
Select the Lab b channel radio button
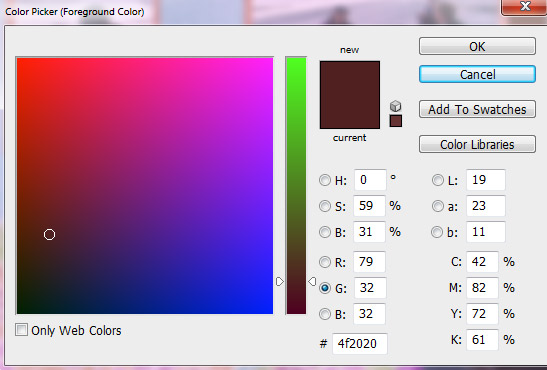pyautogui.click(x=437, y=232)
